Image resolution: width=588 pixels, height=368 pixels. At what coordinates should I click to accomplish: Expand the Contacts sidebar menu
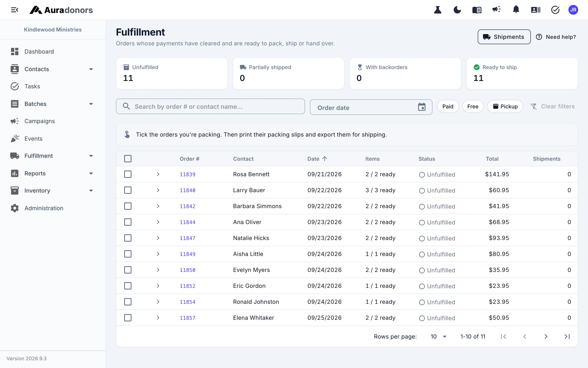(x=91, y=69)
